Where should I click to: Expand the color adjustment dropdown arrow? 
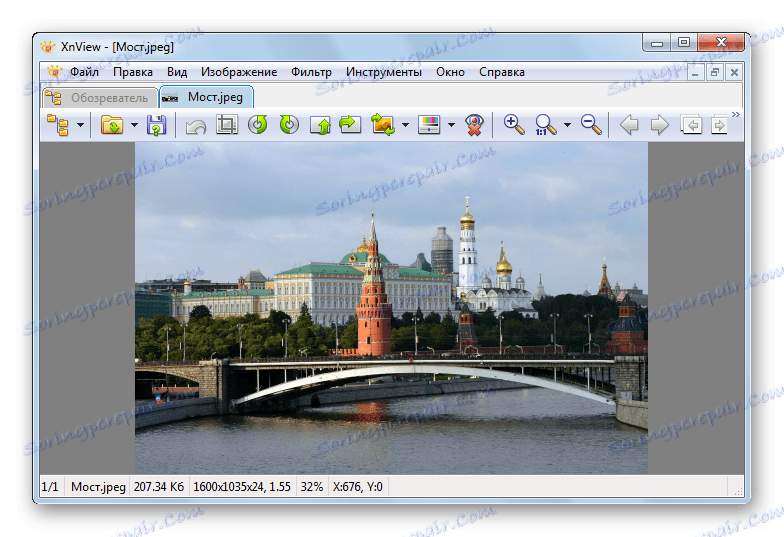(451, 125)
